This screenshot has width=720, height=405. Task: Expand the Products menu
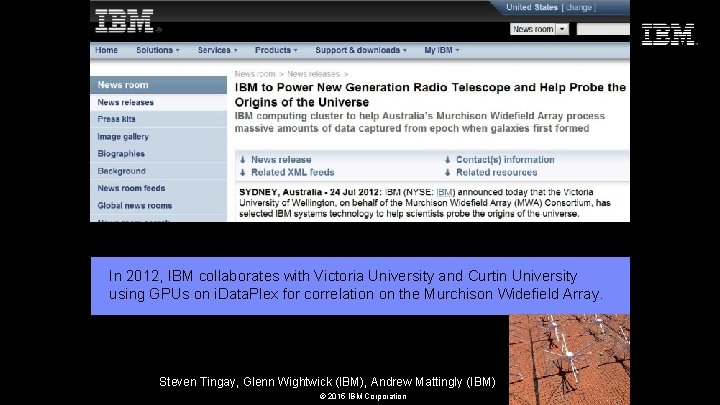pyautogui.click(x=276, y=50)
